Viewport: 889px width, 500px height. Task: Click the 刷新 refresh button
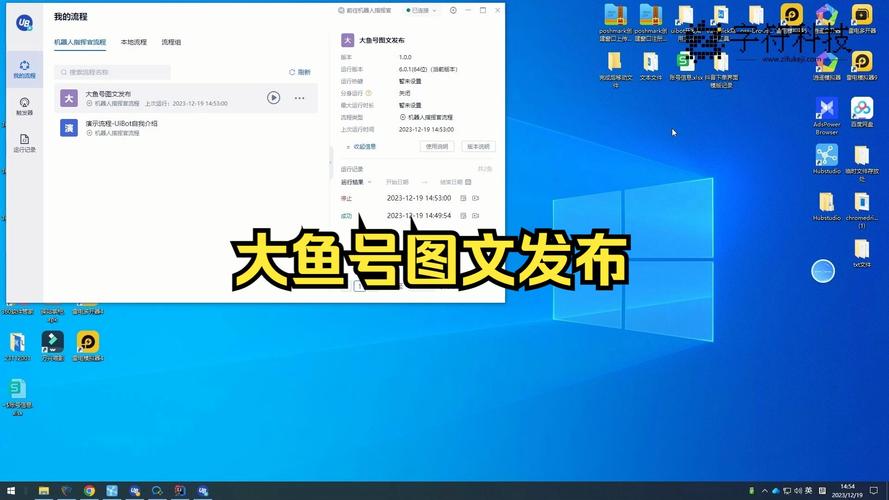pos(300,72)
